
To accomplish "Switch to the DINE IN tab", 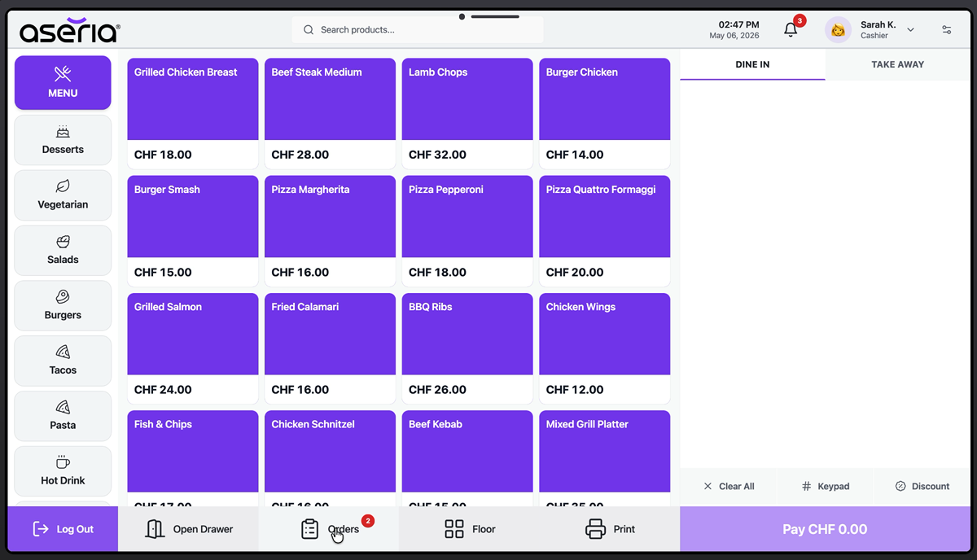I will pyautogui.click(x=752, y=64).
